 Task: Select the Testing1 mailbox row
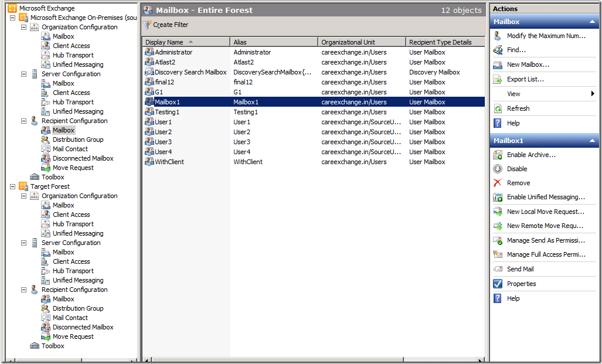(314, 112)
